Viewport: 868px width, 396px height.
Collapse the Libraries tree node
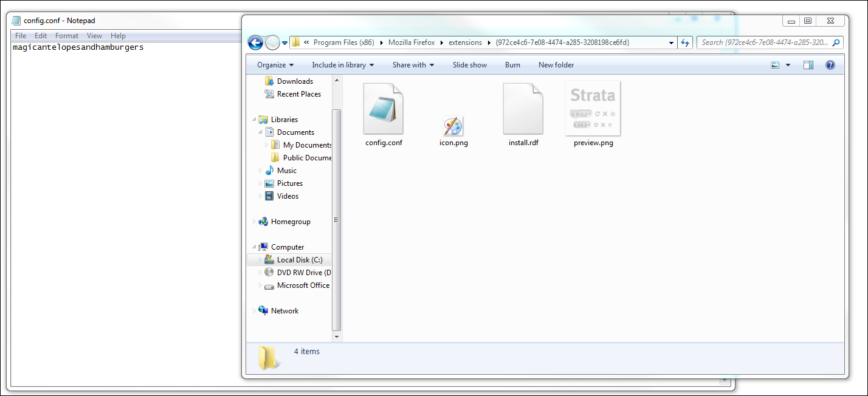click(254, 120)
